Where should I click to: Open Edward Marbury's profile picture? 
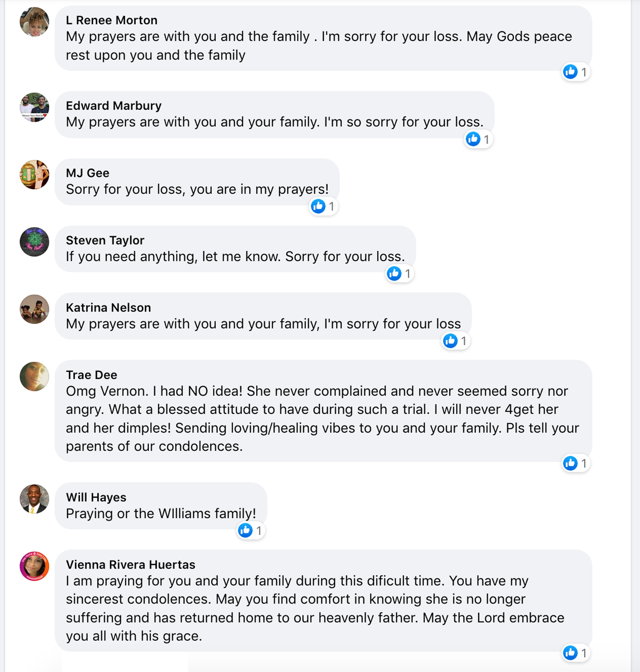click(35, 107)
